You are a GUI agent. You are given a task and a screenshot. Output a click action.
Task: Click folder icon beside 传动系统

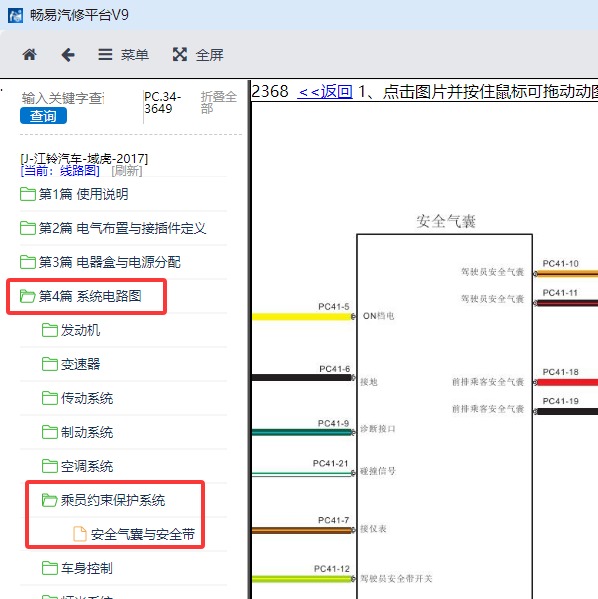(x=50, y=398)
